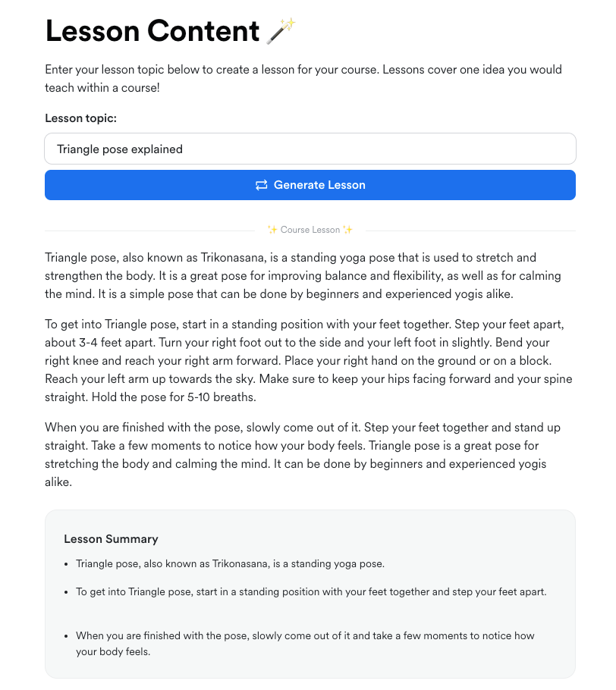Click the Course Lesson divider label
This screenshot has height=690, width=616.
pos(310,230)
